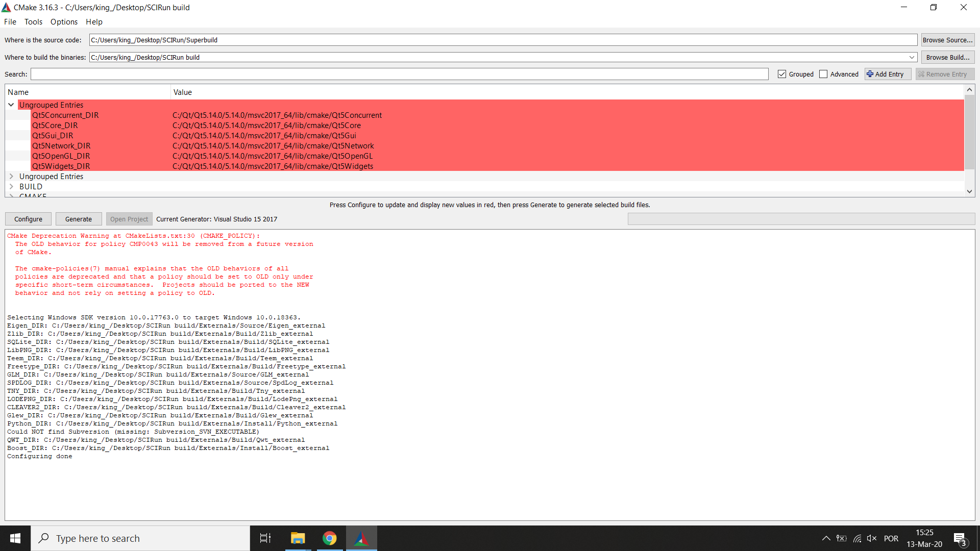Open CMake via the taskbar icon
Viewport: 980px width, 551px height.
point(361,538)
